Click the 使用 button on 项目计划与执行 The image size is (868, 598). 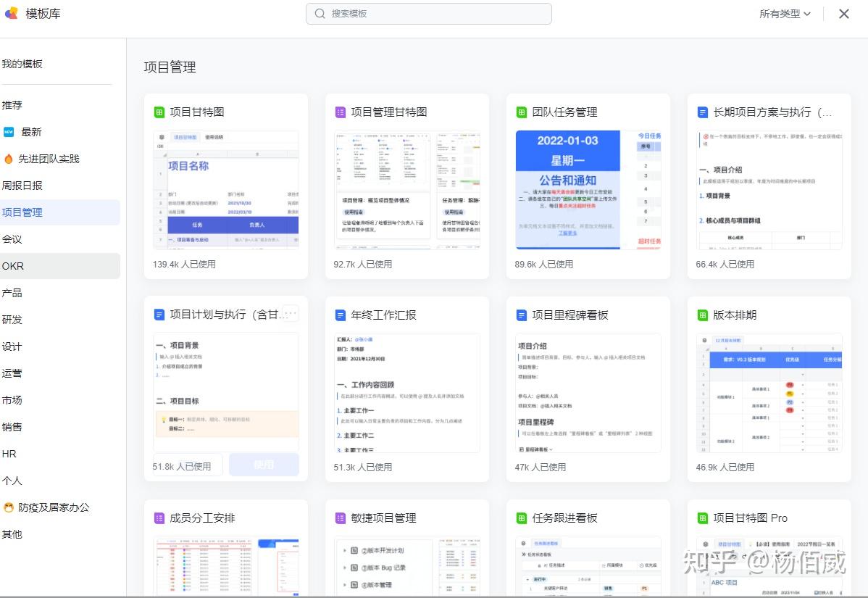(x=264, y=464)
